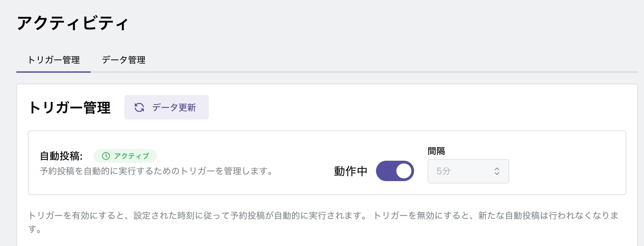Select the トリガー管理 tab

[x=54, y=60]
